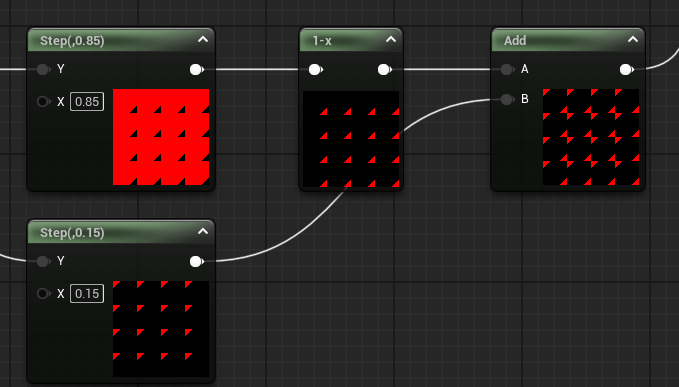This screenshot has height=387, width=679.
Task: Click the Y input pin on Step(,0.85)
Action: (x=43, y=69)
